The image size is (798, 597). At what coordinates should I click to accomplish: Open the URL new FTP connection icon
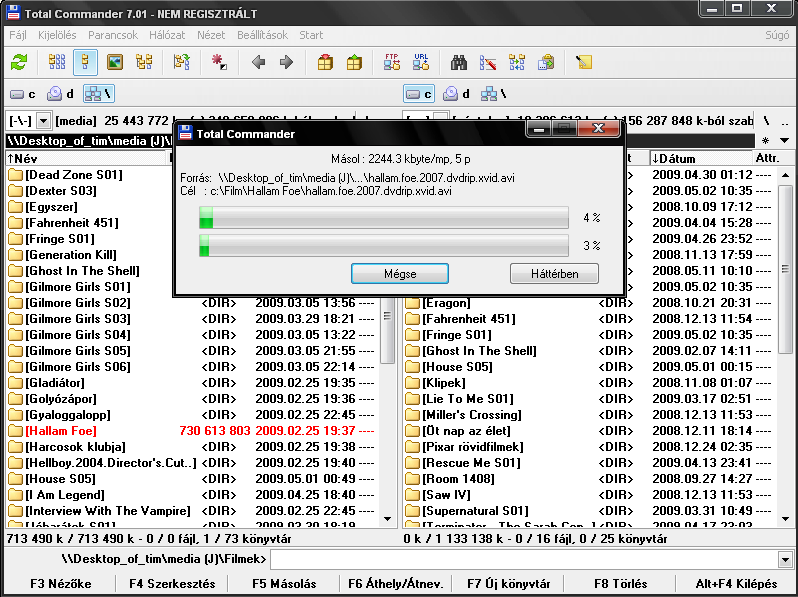[421, 63]
